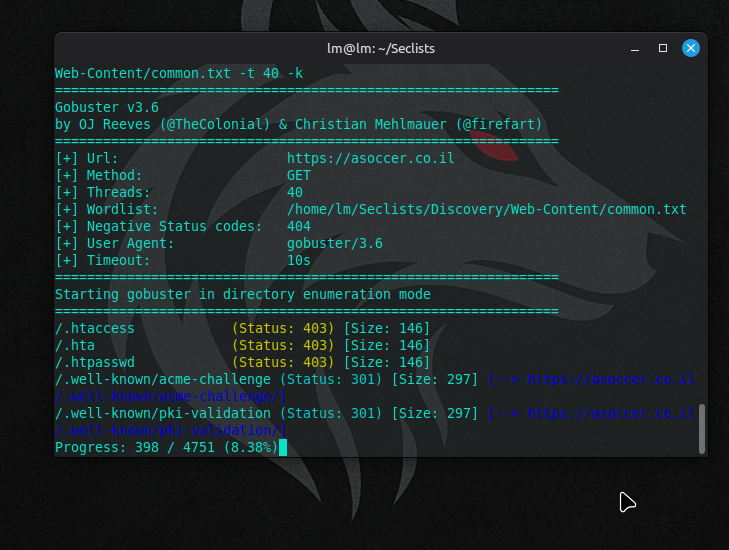Click the terminal cursor block after progress
This screenshot has width=729, height=550.
click(x=283, y=447)
